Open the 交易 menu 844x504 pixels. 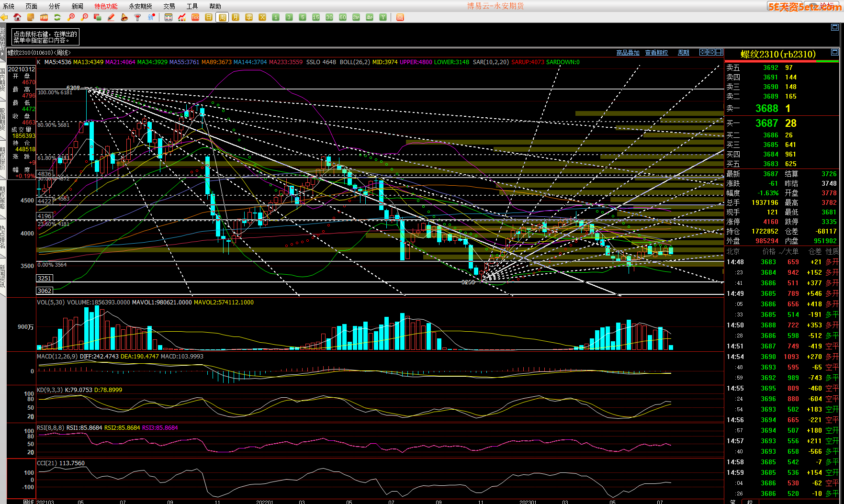(169, 6)
